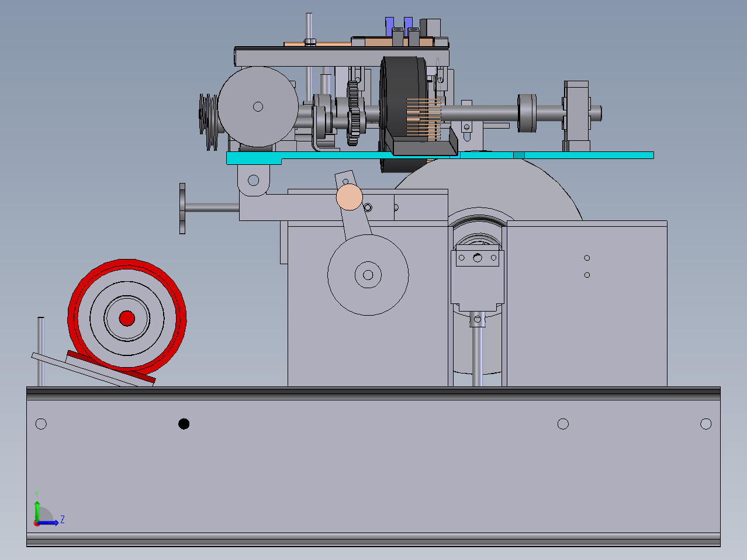Pick the large grey pulley disc up top
The width and height of the screenshot is (747, 560).
point(258,106)
